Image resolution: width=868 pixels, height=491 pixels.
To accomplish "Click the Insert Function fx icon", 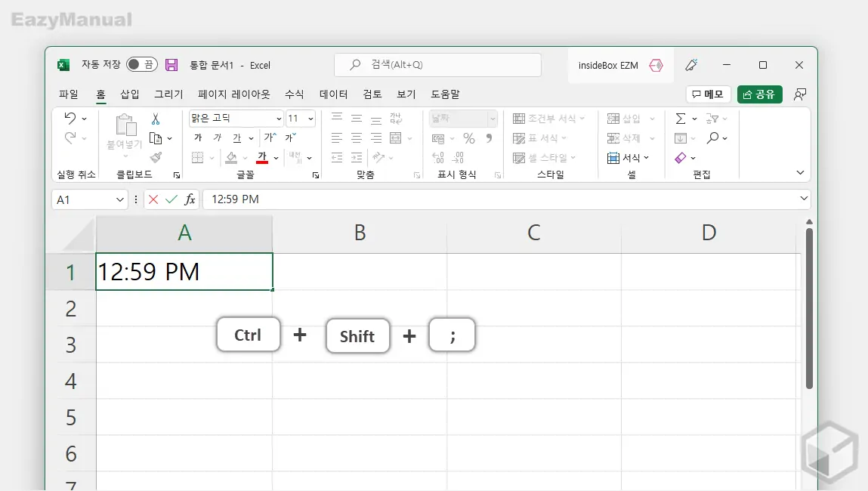I will click(190, 199).
